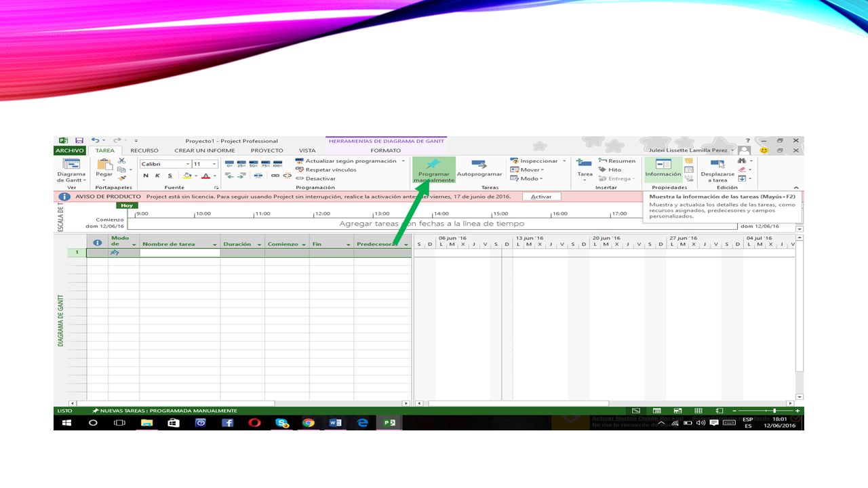Screen dimensions: 868x488
Task: Click the Autoprogramar button
Action: [479, 169]
